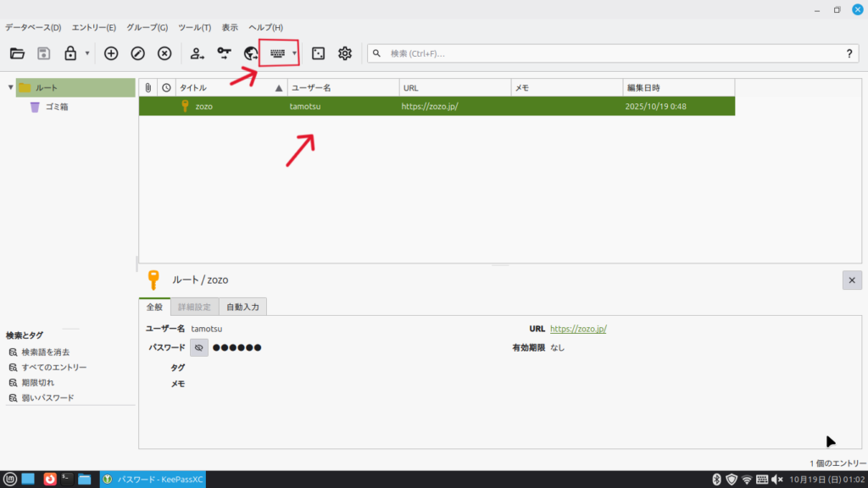Screen dimensions: 868x488
Task: Copy username to clipboard via toolbar icon
Action: point(197,53)
